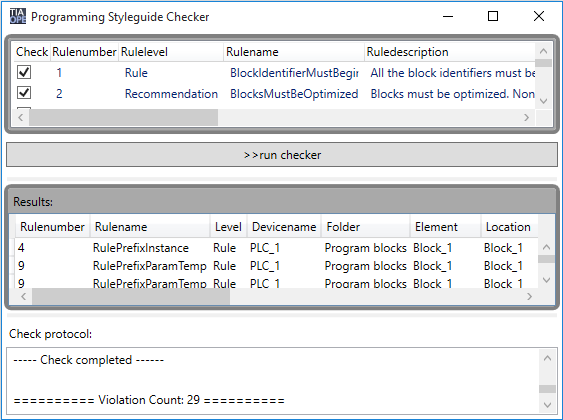Viewport: 563px width, 420px height.
Task: Click scroll down arrow in results list
Action: [546, 280]
